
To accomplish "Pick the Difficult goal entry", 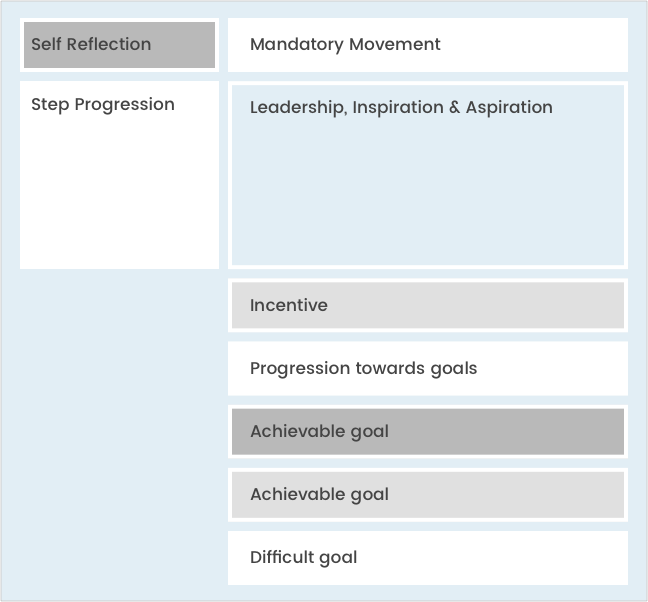I will [x=428, y=558].
